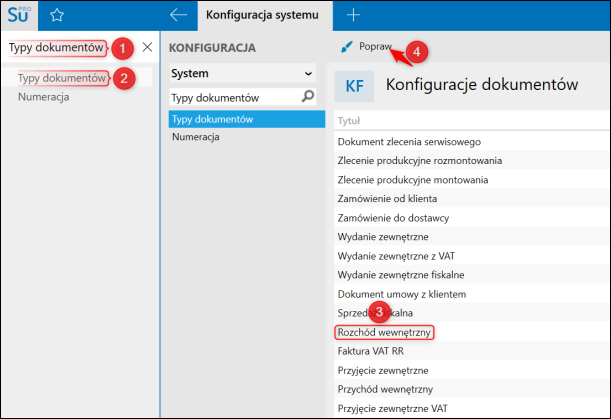Select highlighted Typy dokumentów configuration item
611x419 pixels.
pyautogui.click(x=213, y=119)
